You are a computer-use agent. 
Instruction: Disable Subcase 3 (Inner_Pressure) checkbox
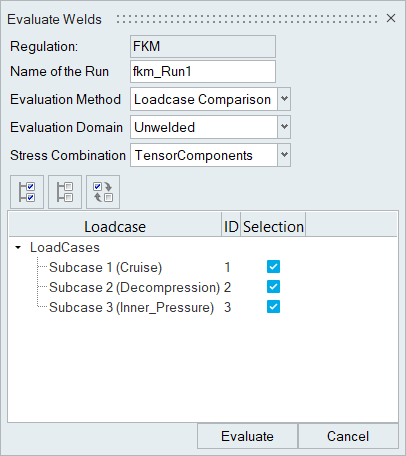(273, 307)
